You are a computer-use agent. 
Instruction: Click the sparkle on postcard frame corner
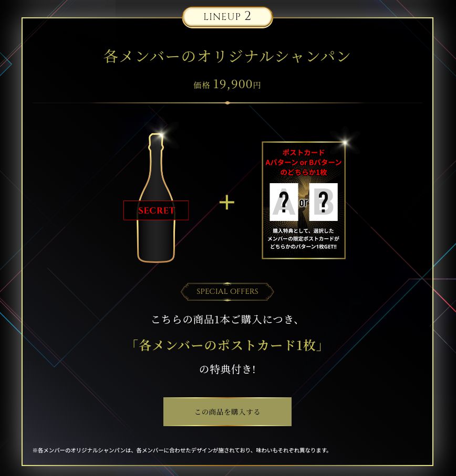click(345, 142)
